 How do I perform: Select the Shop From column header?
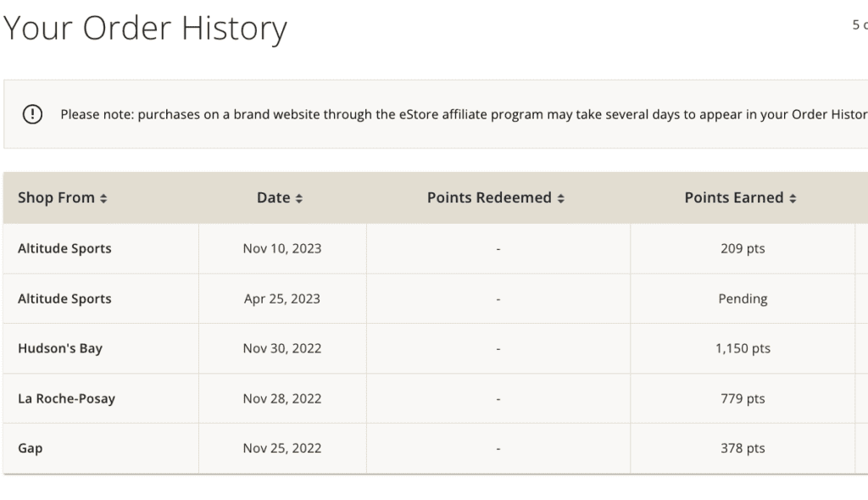pyautogui.click(x=56, y=197)
